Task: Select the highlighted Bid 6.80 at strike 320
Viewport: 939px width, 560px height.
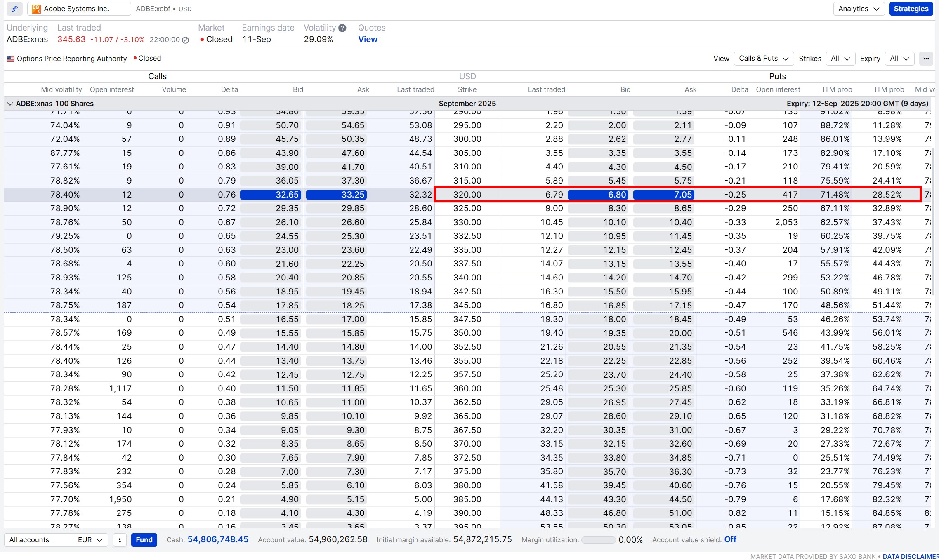Action: click(x=597, y=194)
